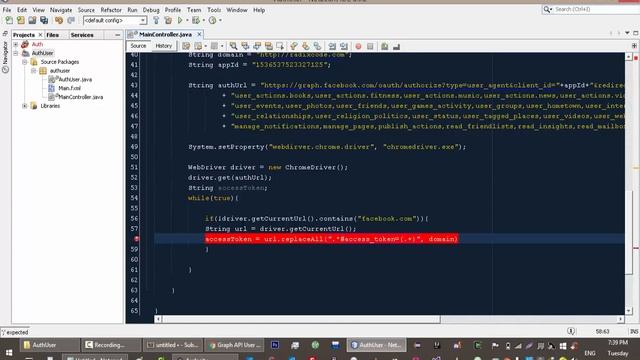Click the Save All toolbar icon
This screenshot has height=360, width=640.
[44, 20]
